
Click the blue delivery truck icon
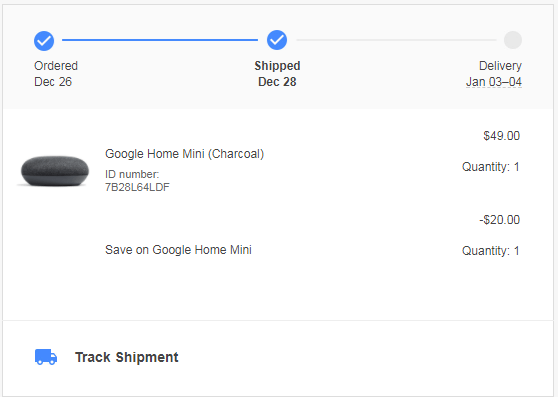46,357
